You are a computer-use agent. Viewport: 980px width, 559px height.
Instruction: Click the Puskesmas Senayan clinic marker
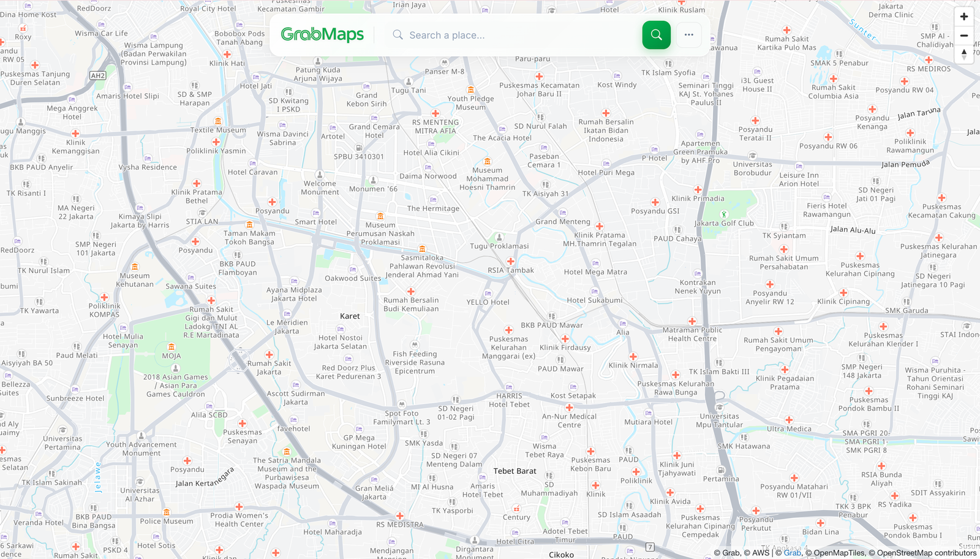pyautogui.click(x=243, y=424)
